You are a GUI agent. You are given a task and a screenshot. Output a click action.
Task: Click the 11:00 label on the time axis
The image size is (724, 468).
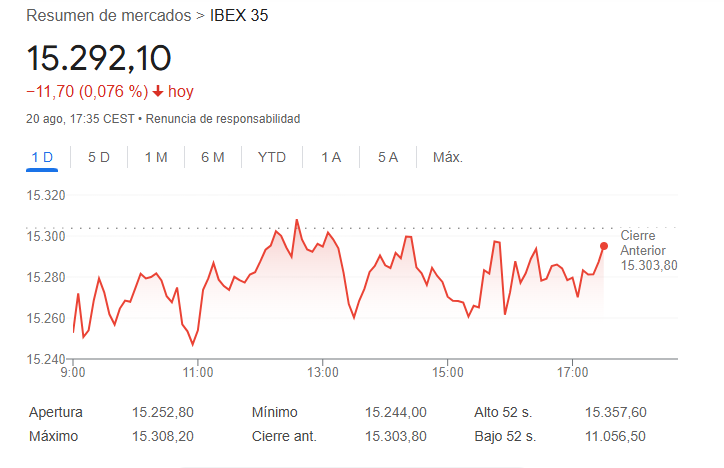pos(198,373)
